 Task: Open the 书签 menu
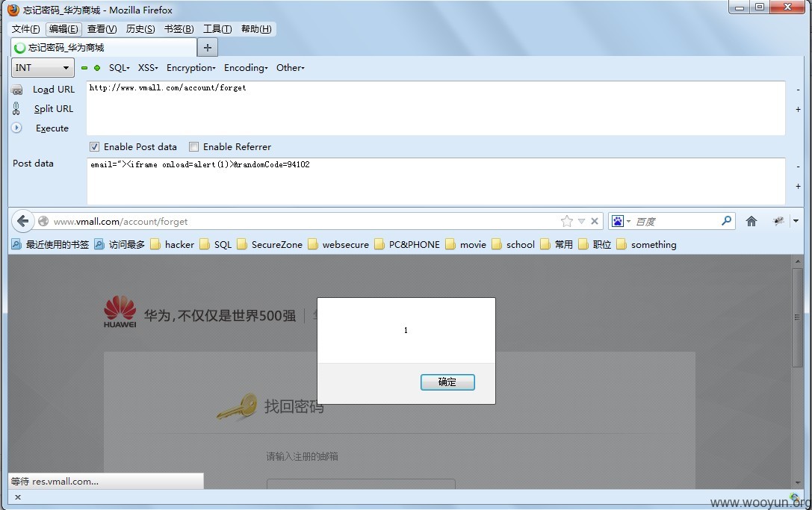[x=179, y=29]
